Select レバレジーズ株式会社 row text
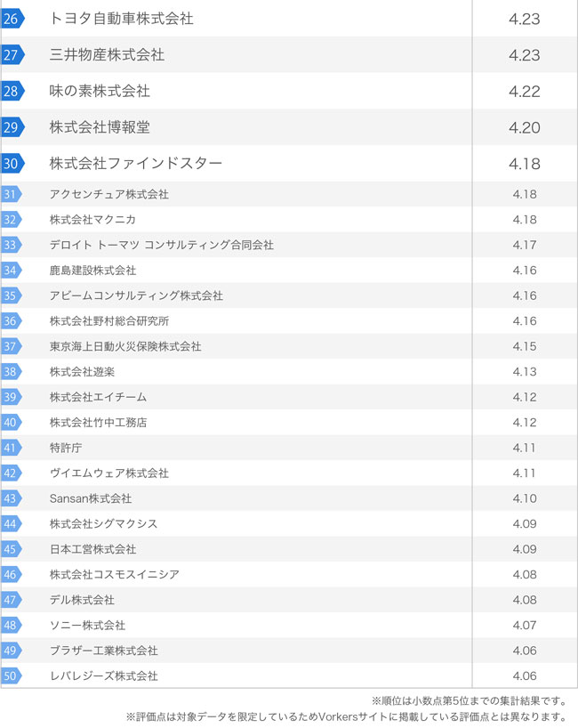 click(x=103, y=676)
